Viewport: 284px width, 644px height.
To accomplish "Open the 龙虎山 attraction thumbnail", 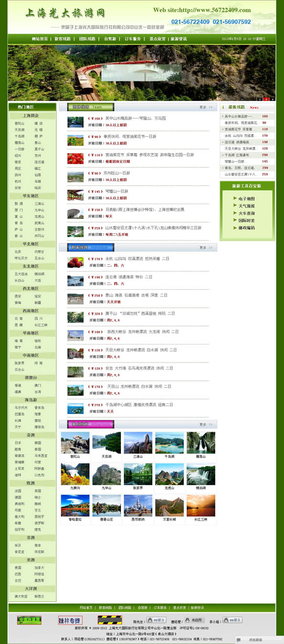I will coord(169,474).
